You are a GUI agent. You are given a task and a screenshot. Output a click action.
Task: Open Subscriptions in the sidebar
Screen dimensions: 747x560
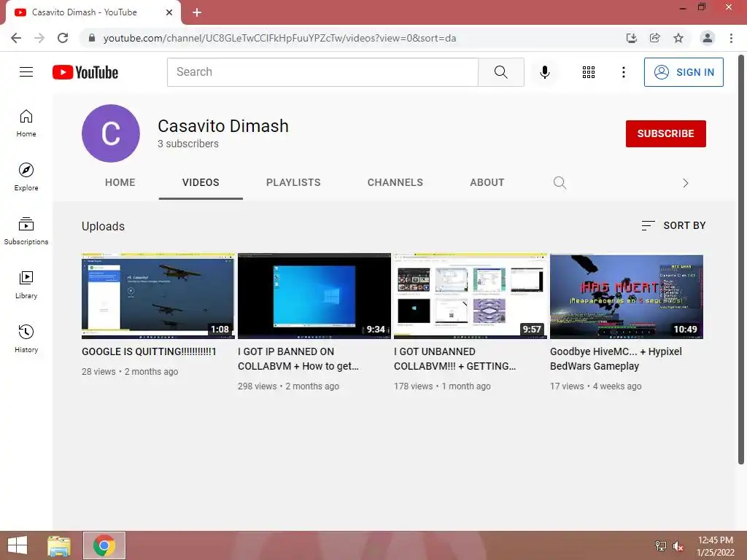(x=26, y=231)
